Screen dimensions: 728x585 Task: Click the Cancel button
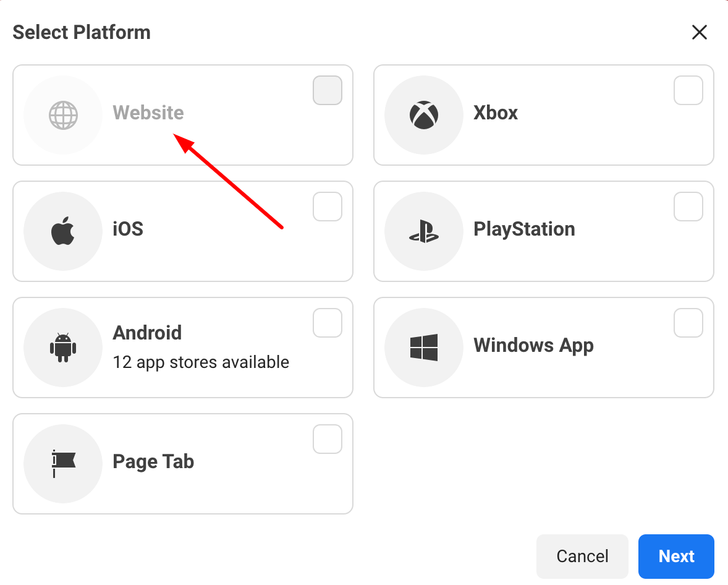(582, 557)
